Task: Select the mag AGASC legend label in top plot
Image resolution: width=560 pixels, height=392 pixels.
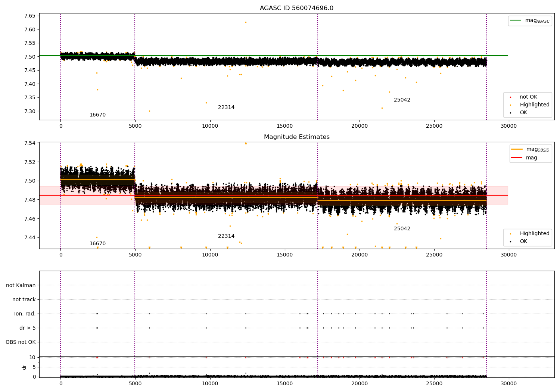Action: coord(537,21)
